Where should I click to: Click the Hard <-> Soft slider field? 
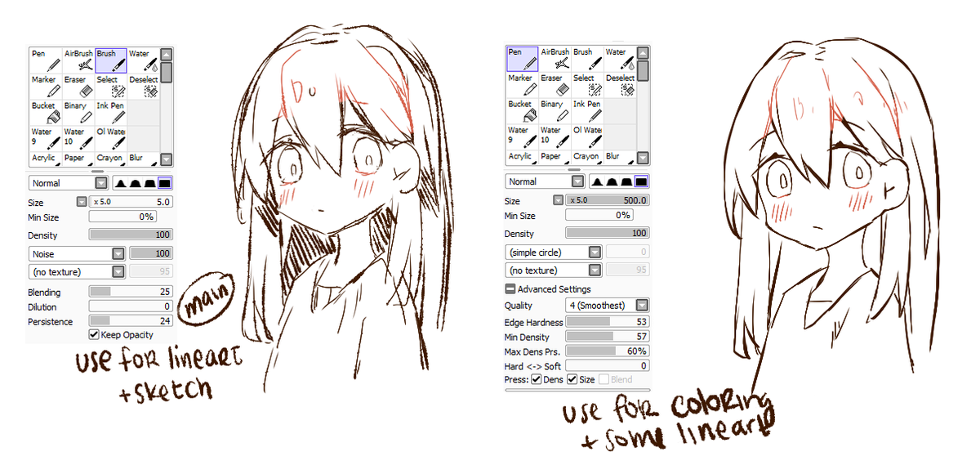[608, 365]
